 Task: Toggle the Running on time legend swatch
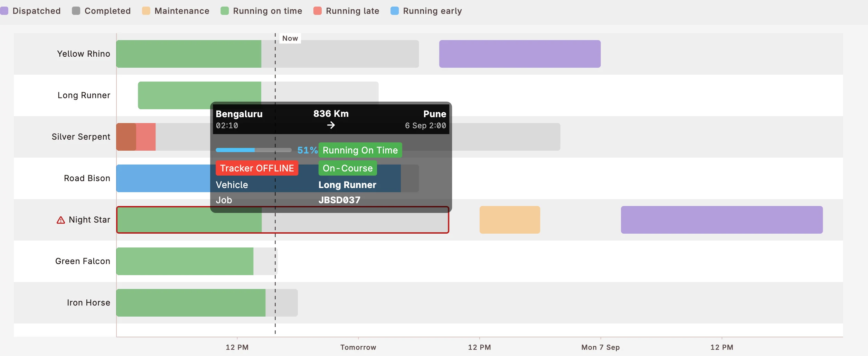[x=225, y=11]
